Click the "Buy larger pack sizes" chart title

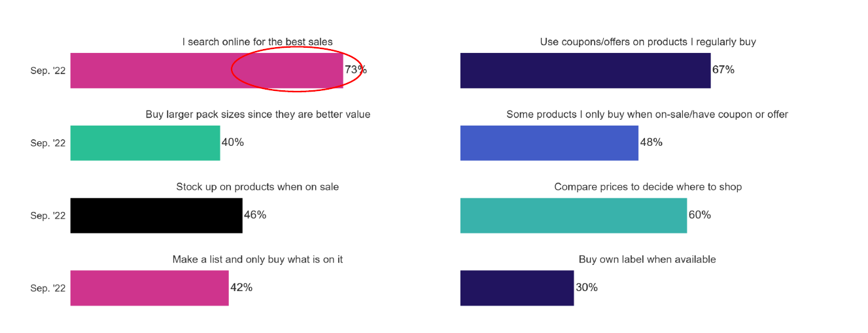coord(258,114)
